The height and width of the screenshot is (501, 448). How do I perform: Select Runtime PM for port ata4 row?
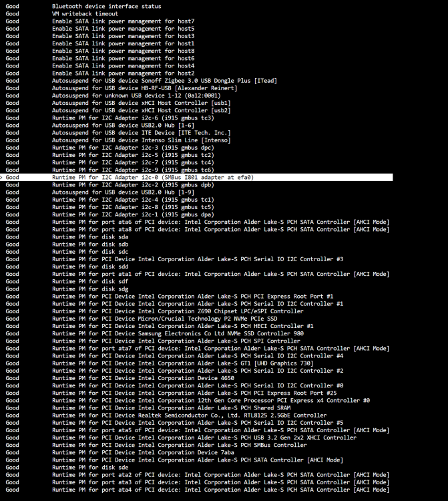[x=198, y=490]
